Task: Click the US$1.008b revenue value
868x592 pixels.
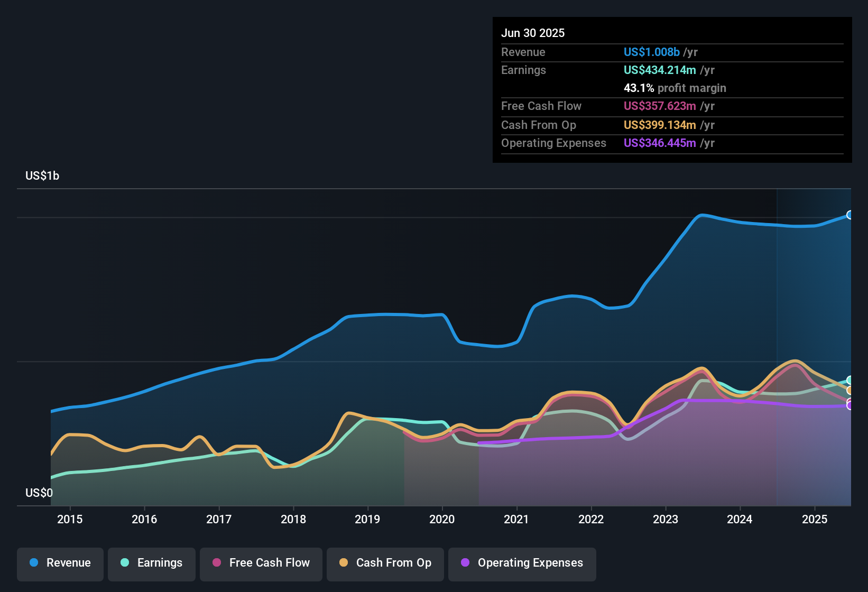Action: pos(651,52)
